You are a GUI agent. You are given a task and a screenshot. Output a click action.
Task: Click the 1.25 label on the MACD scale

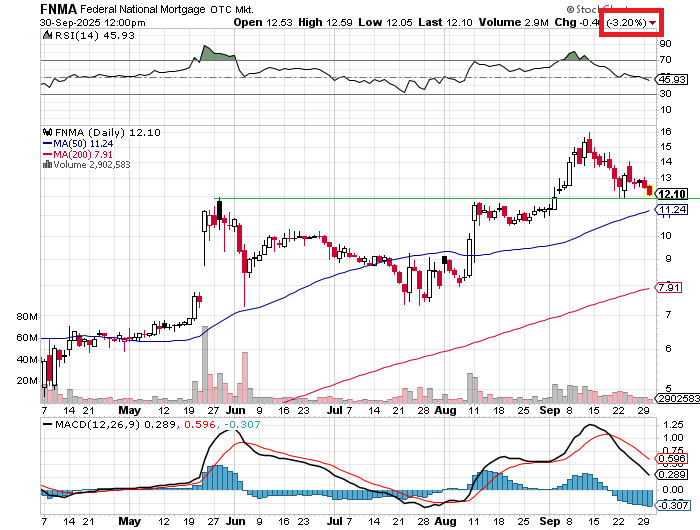click(x=673, y=424)
